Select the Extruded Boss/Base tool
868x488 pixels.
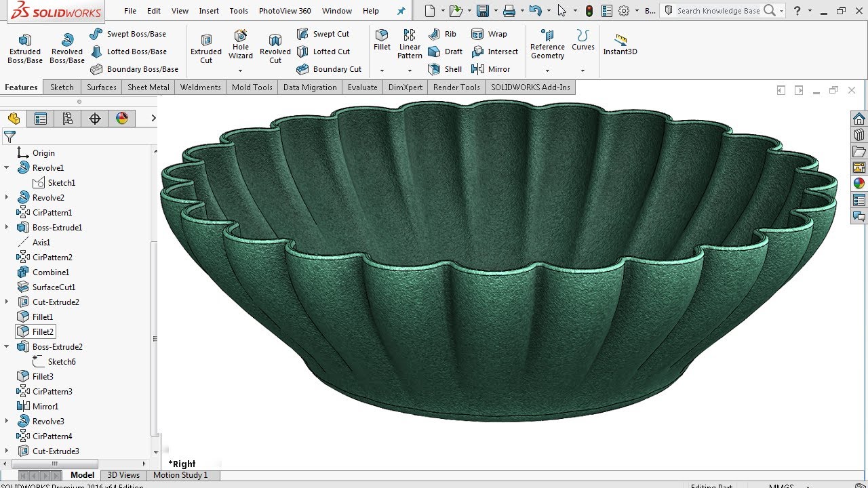tap(25, 49)
